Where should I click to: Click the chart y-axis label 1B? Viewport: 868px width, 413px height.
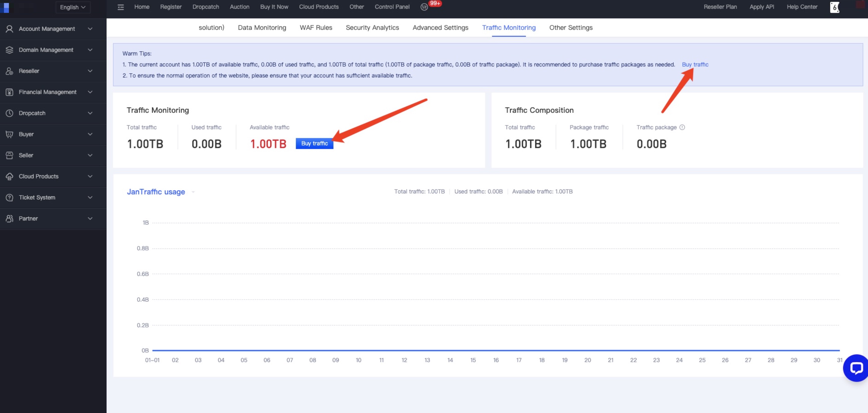pos(146,223)
